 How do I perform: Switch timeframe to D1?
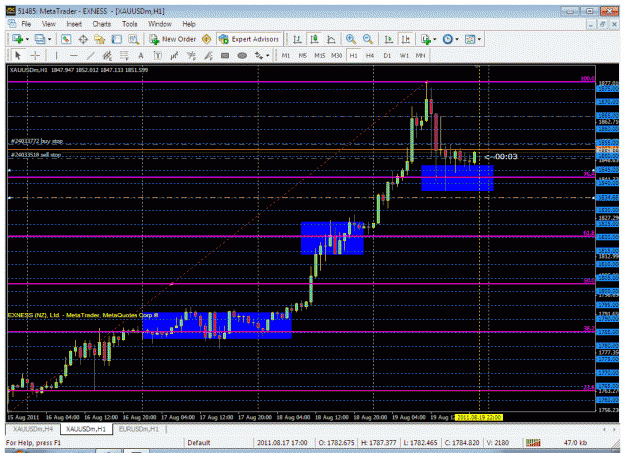387,55
